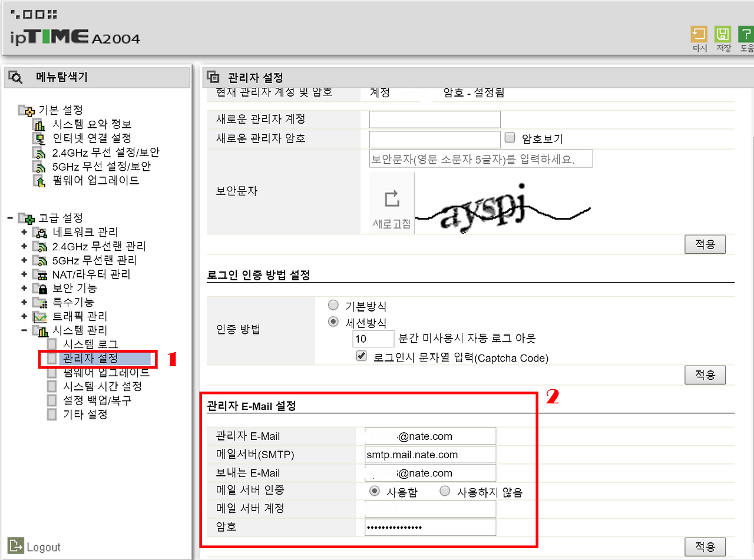754x560 pixels.
Task: Click 적용 button under 인증 방법
Action: 705,375
